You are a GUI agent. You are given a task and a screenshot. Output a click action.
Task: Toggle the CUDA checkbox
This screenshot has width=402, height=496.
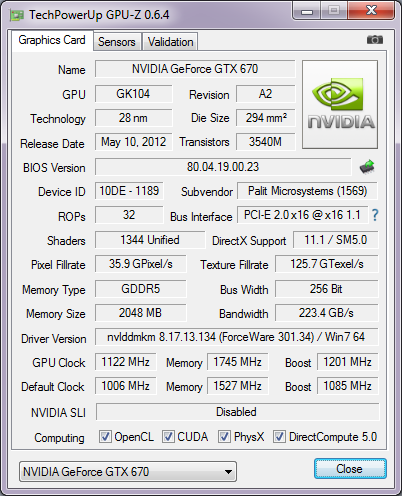pos(168,436)
